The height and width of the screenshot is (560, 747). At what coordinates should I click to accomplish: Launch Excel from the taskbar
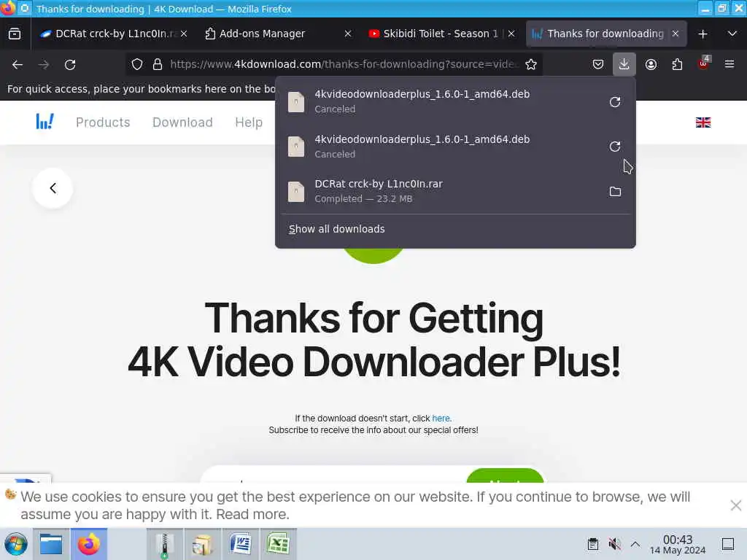coord(278,544)
